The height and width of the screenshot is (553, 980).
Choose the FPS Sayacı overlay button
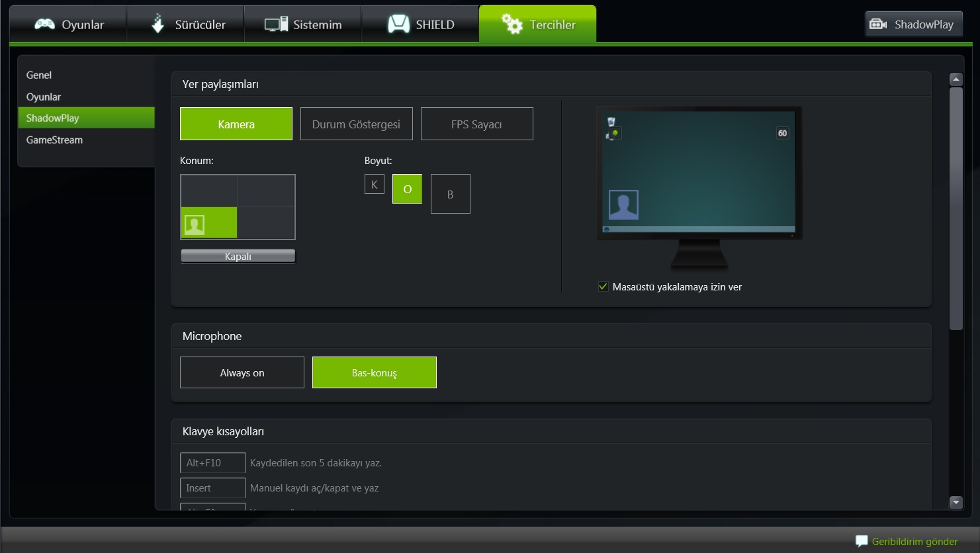pos(477,124)
